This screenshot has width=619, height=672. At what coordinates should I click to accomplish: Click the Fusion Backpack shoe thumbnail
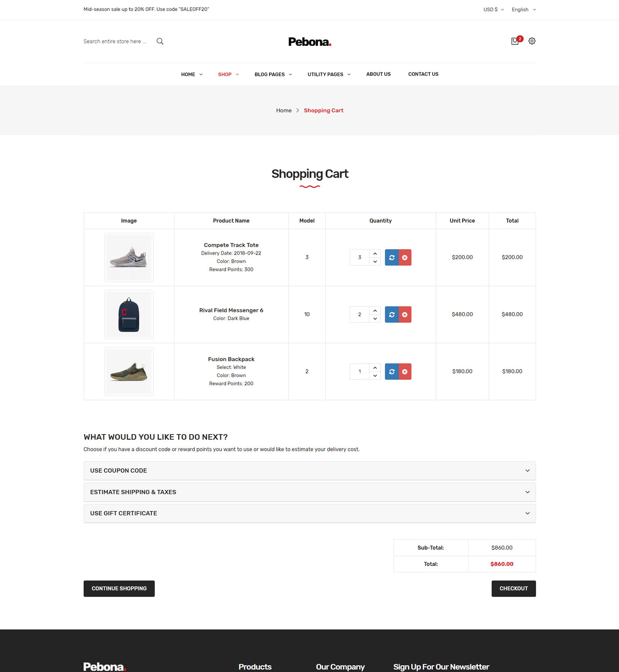coord(129,372)
